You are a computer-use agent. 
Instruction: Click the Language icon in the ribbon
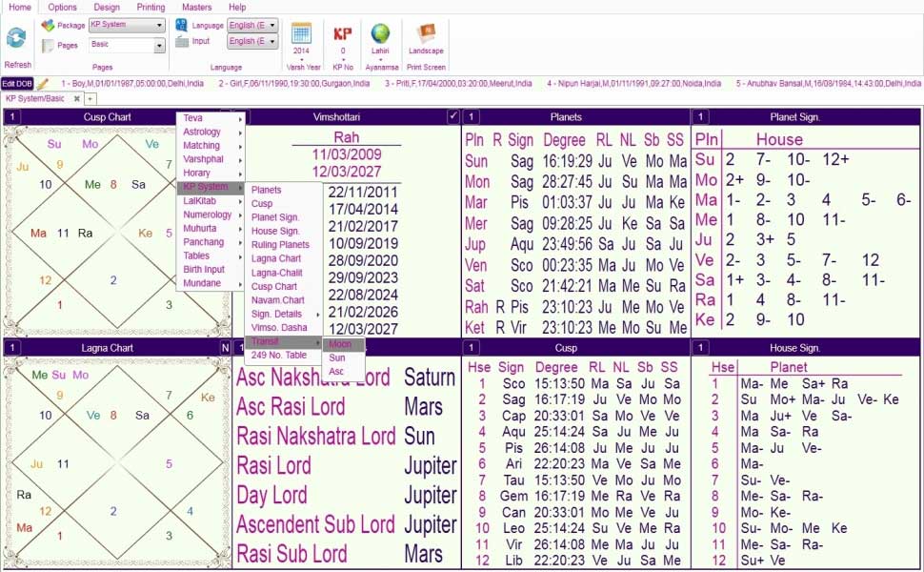179,24
